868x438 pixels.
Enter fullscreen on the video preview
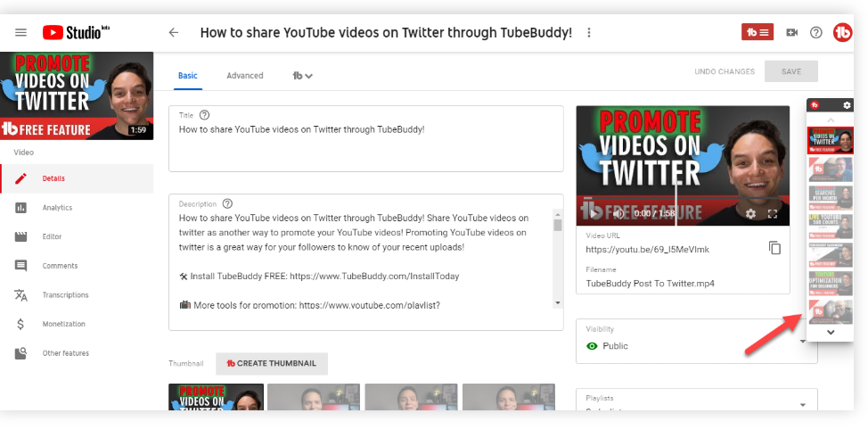coord(773,213)
